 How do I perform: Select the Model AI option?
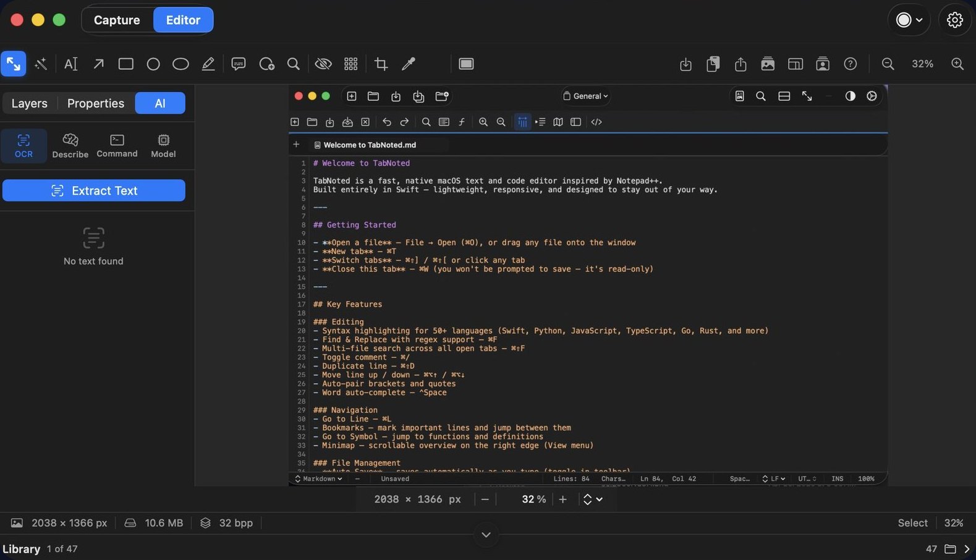tap(163, 146)
